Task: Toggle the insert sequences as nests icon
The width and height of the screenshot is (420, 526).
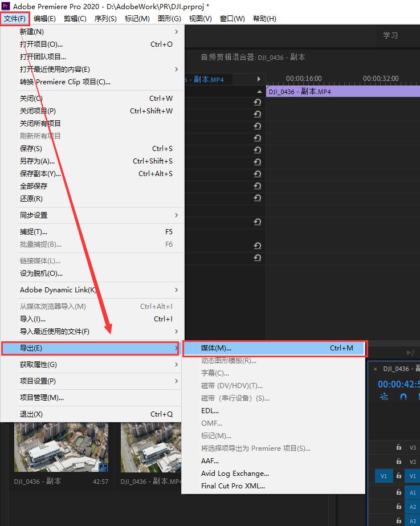Action: [x=384, y=397]
